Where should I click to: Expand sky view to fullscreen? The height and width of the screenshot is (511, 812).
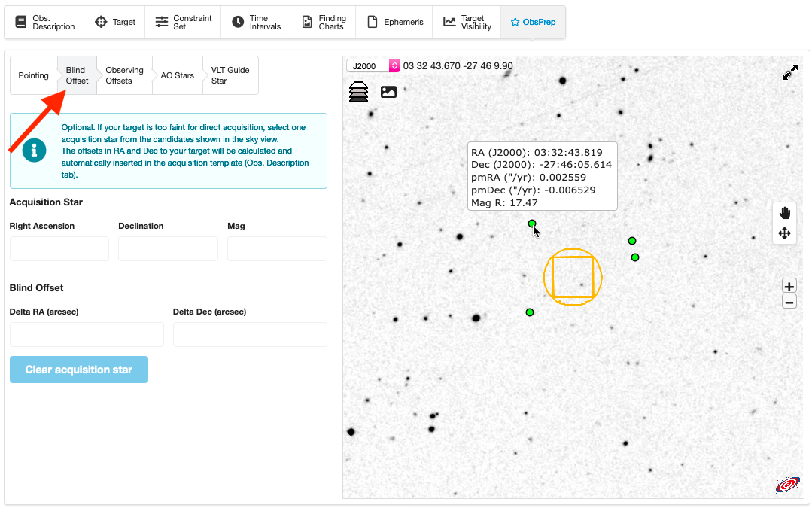(x=789, y=72)
